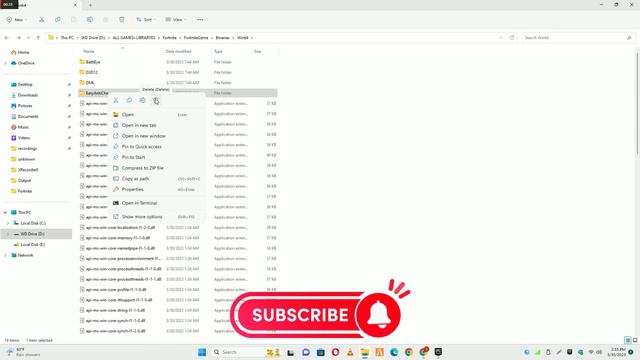The width and height of the screenshot is (640, 360).
Task: Choose Copy as path
Action: [x=157, y=179]
